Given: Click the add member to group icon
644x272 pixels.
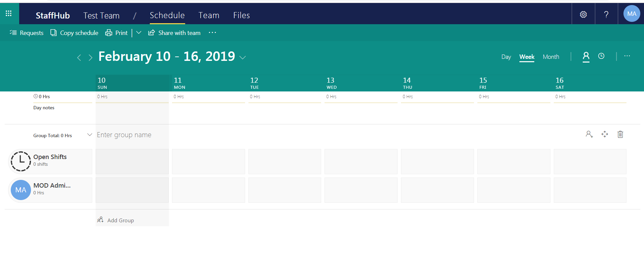Looking at the screenshot, I should (589, 134).
